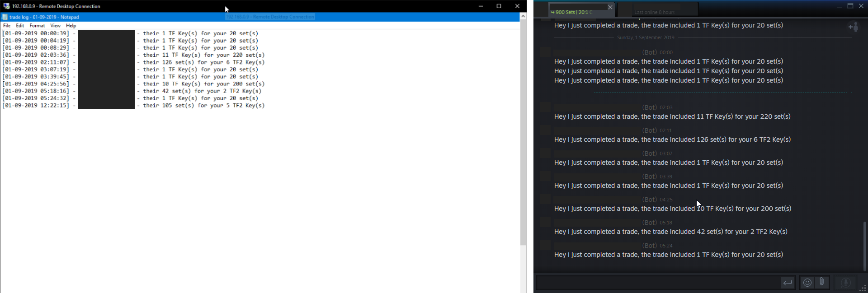Click the paperclip attachment icon
Screen dimensions: 868x293
point(822,282)
